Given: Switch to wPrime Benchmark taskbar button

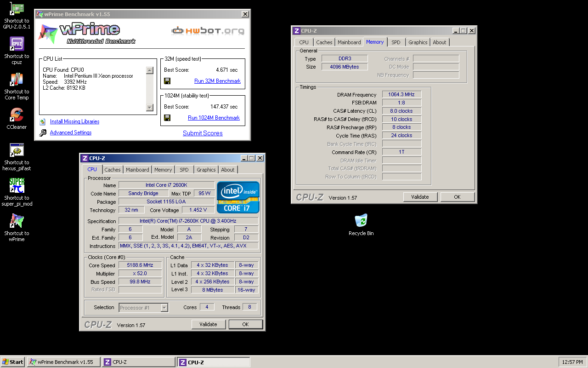Looking at the screenshot, I should click(x=64, y=362).
